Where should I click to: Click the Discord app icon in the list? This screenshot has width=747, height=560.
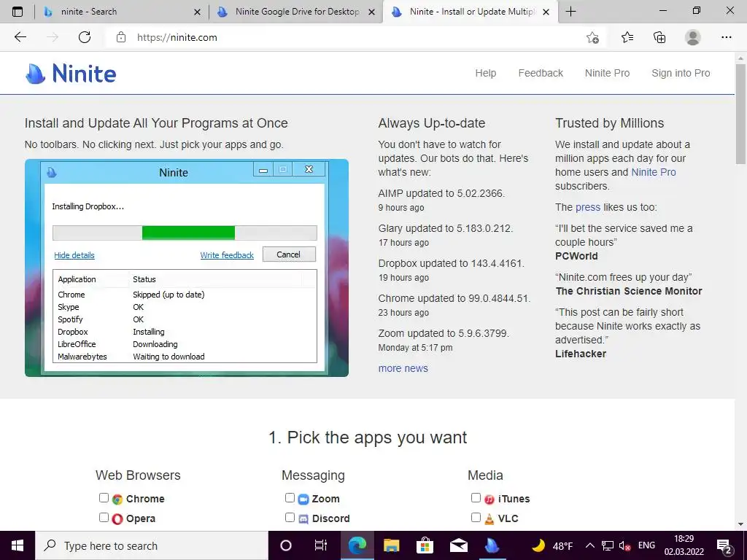point(303,518)
